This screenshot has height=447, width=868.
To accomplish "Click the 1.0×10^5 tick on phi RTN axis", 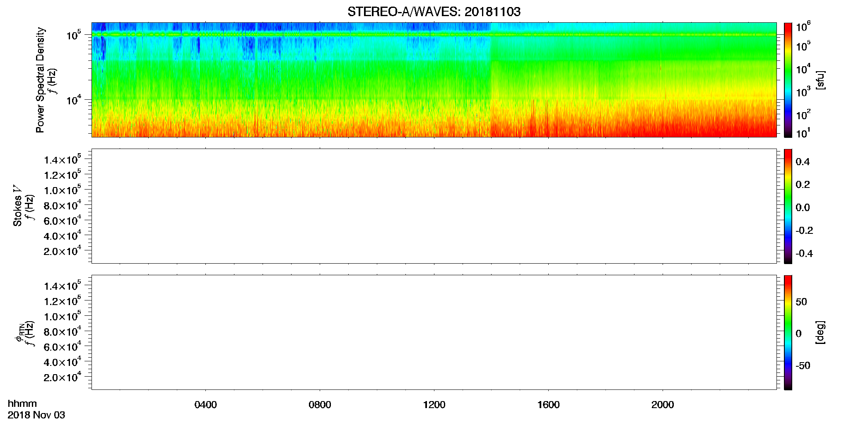I will pyautogui.click(x=62, y=316).
